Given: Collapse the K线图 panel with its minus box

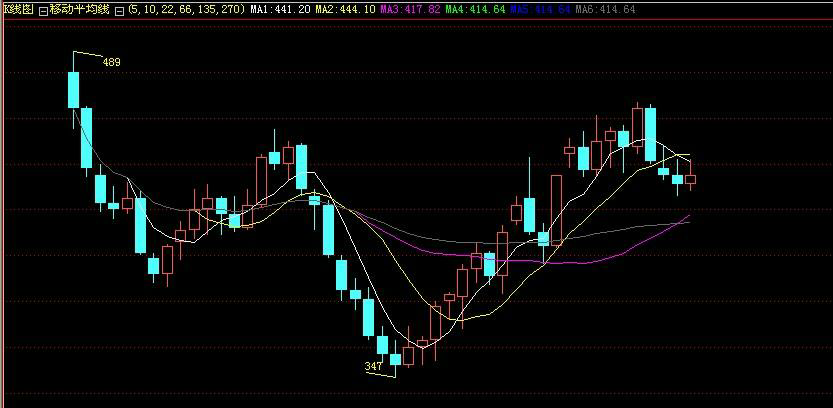Looking at the screenshot, I should 44,10.
